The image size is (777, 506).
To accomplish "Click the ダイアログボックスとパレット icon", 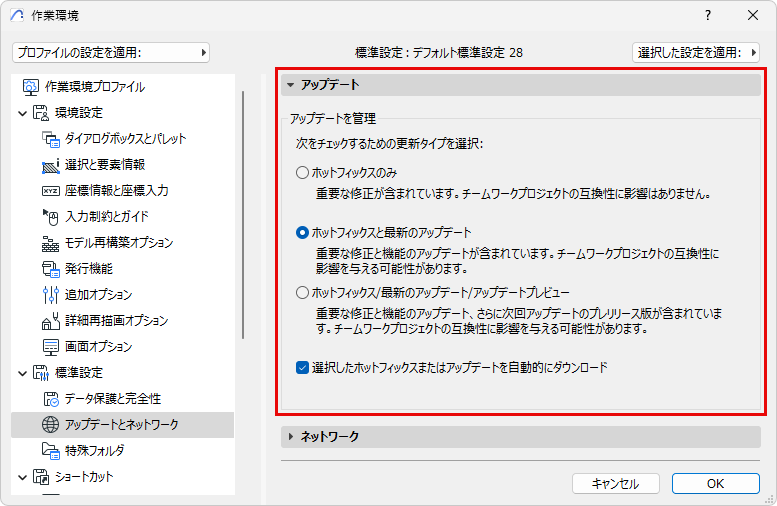I will [x=51, y=139].
